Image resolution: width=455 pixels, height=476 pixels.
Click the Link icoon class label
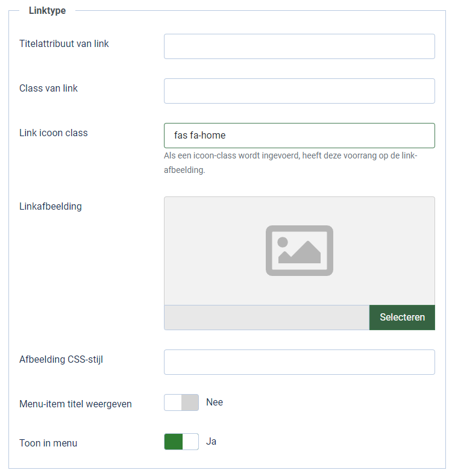point(54,133)
